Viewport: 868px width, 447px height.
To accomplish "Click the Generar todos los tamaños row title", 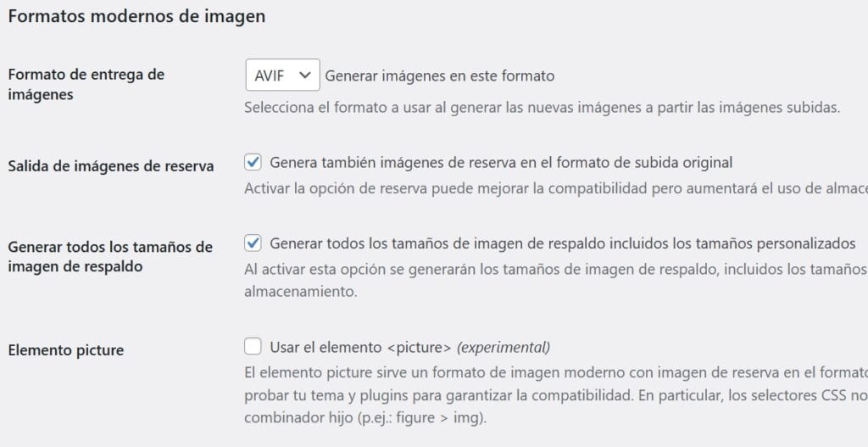I will click(x=110, y=256).
